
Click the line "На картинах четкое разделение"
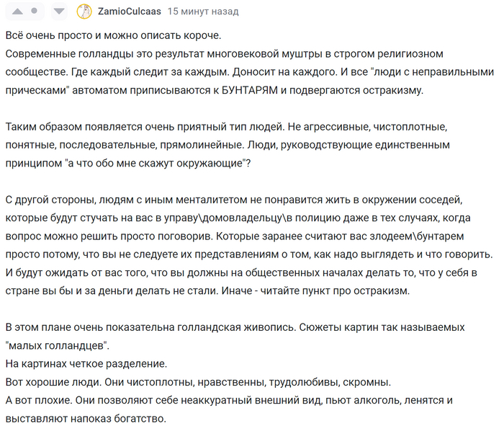tap(86, 363)
